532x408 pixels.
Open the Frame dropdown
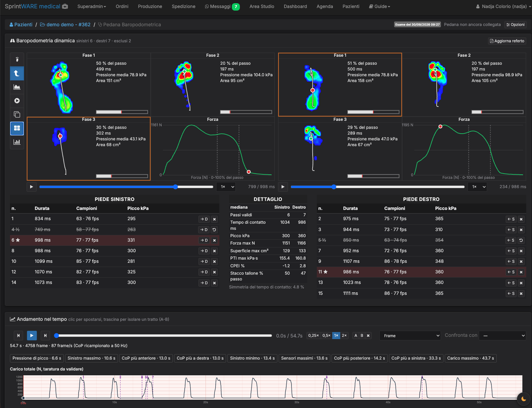click(410, 336)
